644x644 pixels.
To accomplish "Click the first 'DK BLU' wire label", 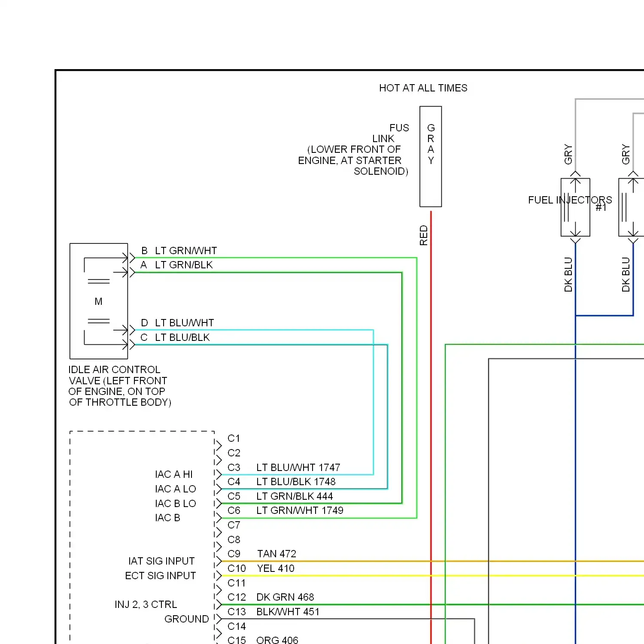I will (x=568, y=275).
